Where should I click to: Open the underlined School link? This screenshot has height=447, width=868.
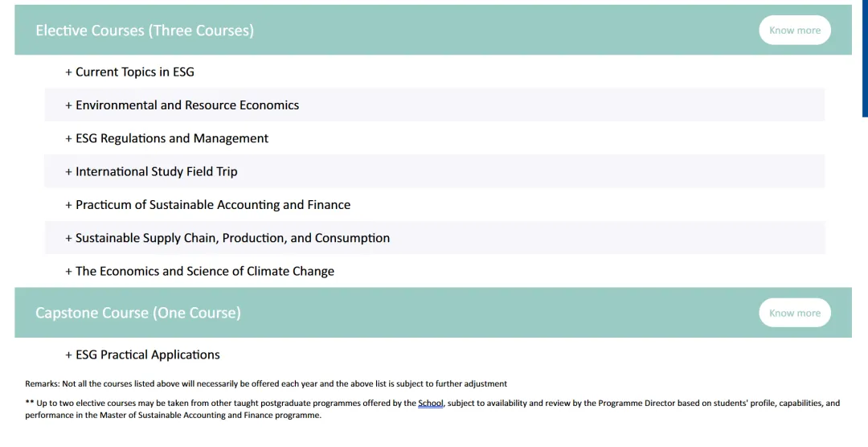431,404
